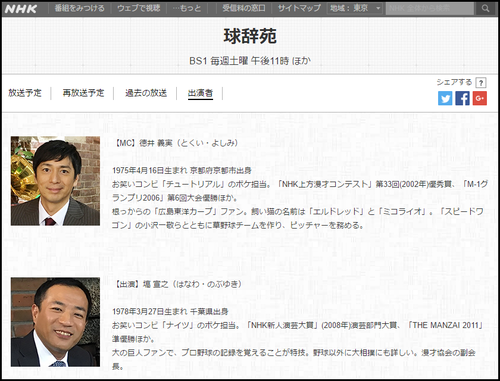
Task: Open the ウェブで視聴 menu
Action: [139, 8]
